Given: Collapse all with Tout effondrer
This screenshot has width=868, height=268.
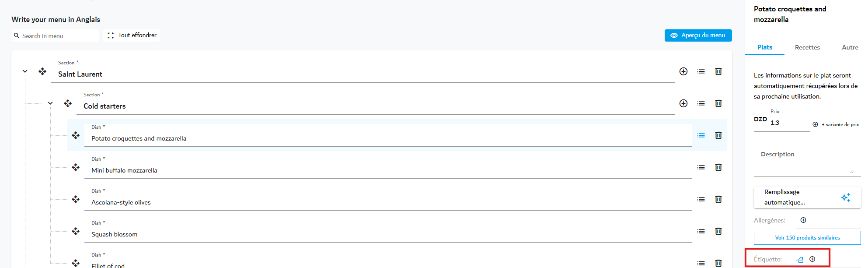Looking at the screenshot, I should pos(132,35).
